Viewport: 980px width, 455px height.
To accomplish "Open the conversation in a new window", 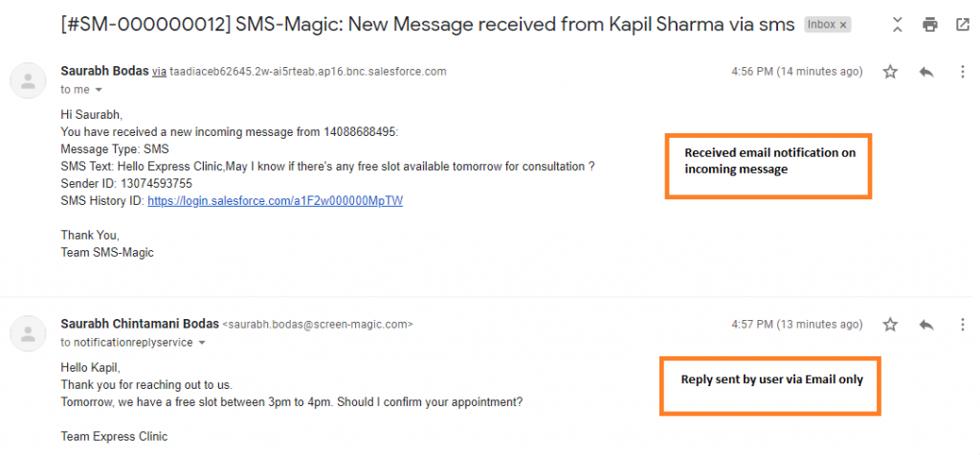I will click(962, 25).
